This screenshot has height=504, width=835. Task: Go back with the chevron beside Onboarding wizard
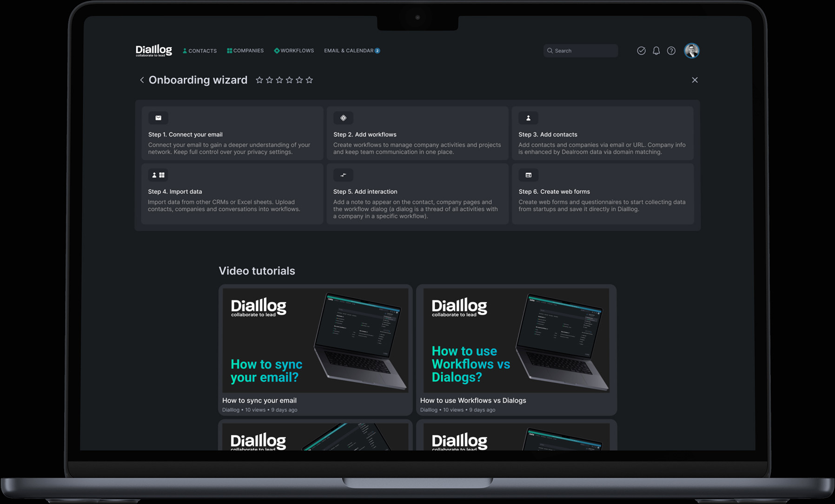(142, 80)
